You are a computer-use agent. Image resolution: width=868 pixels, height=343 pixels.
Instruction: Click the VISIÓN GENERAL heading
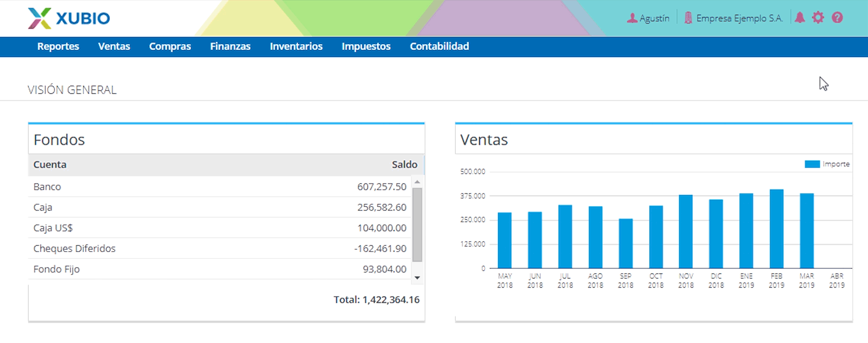coord(72,90)
